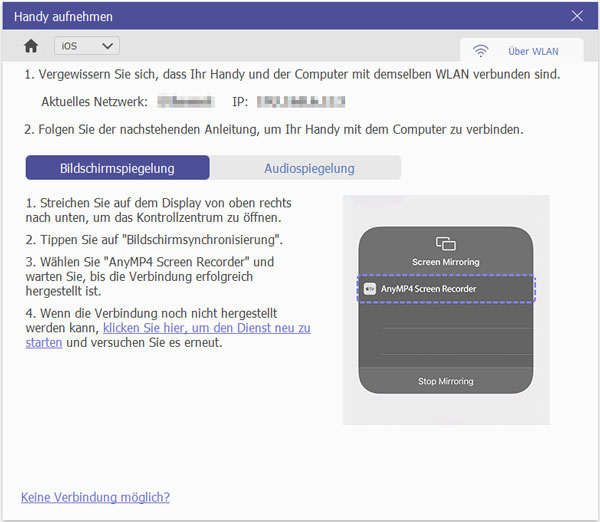The image size is (600, 522).
Task: Click AnyMP4 Screen Recorder entry in illustration
Action: click(x=446, y=289)
